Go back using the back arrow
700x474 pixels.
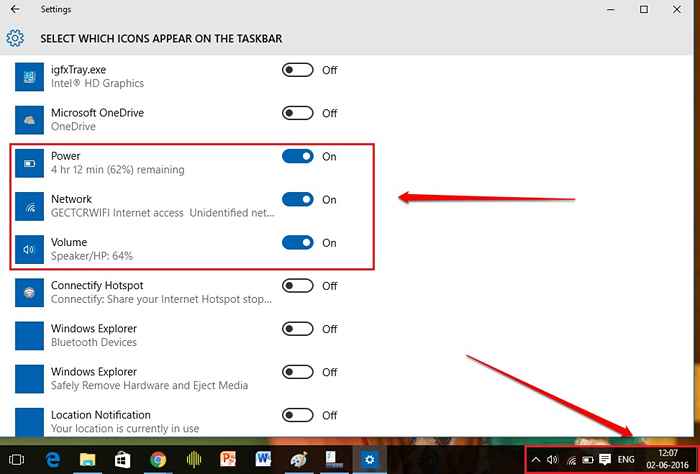pyautogui.click(x=15, y=9)
